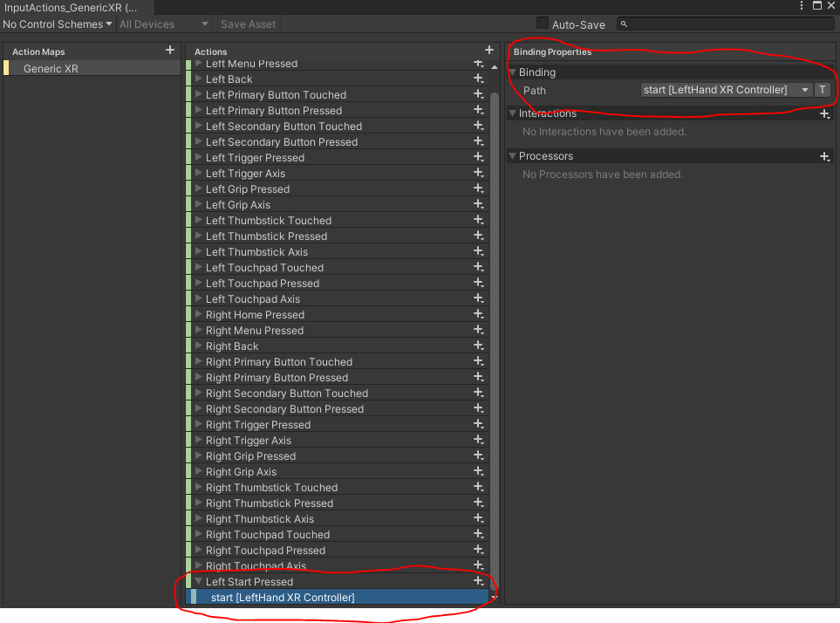Add binding to Left Trigger Axis
The width and height of the screenshot is (840, 623).
click(x=478, y=174)
